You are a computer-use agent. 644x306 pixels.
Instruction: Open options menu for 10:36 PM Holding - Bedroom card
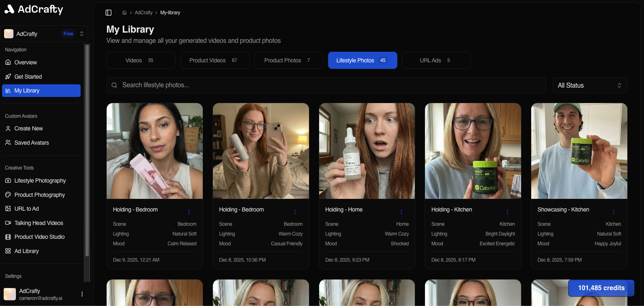(295, 211)
